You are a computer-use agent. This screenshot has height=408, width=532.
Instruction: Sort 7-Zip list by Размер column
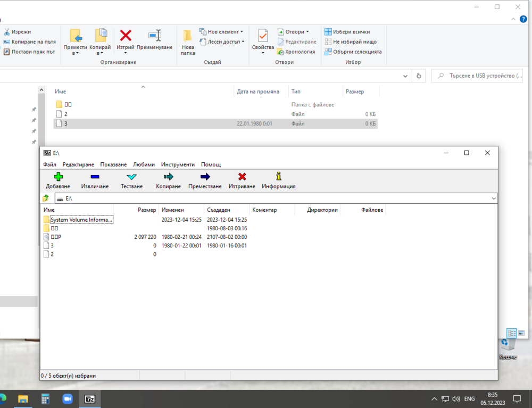pyautogui.click(x=147, y=210)
